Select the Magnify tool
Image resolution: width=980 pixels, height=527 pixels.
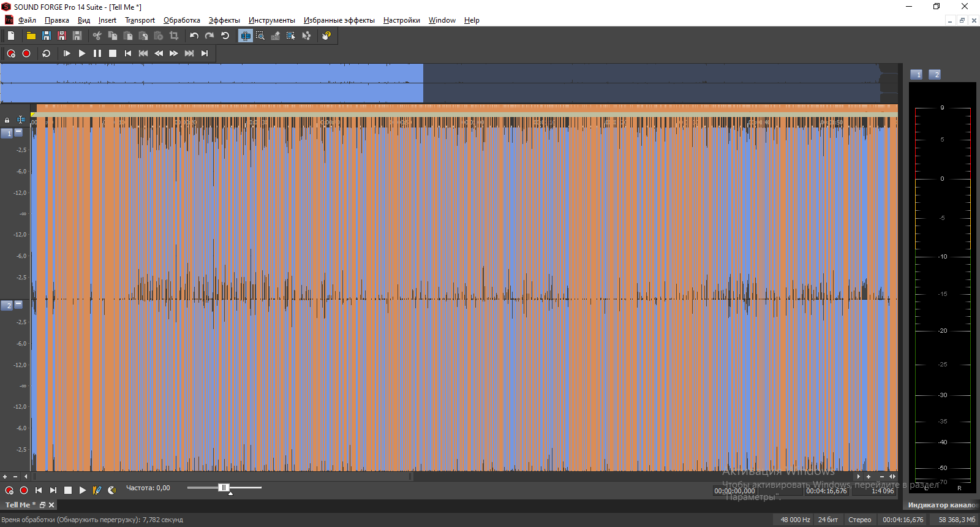tap(260, 36)
